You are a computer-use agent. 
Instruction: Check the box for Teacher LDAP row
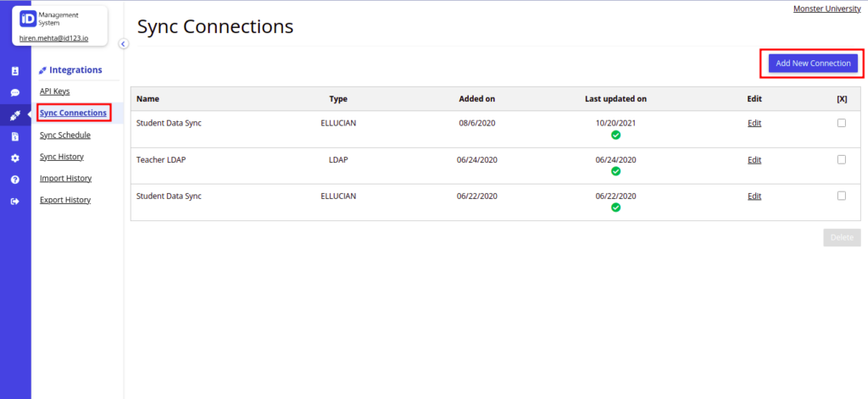tap(842, 160)
